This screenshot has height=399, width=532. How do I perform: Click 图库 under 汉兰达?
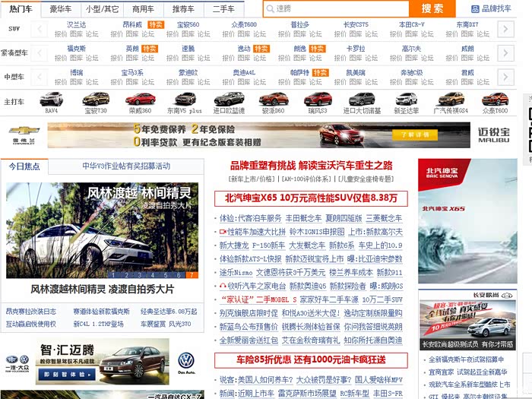(76, 34)
